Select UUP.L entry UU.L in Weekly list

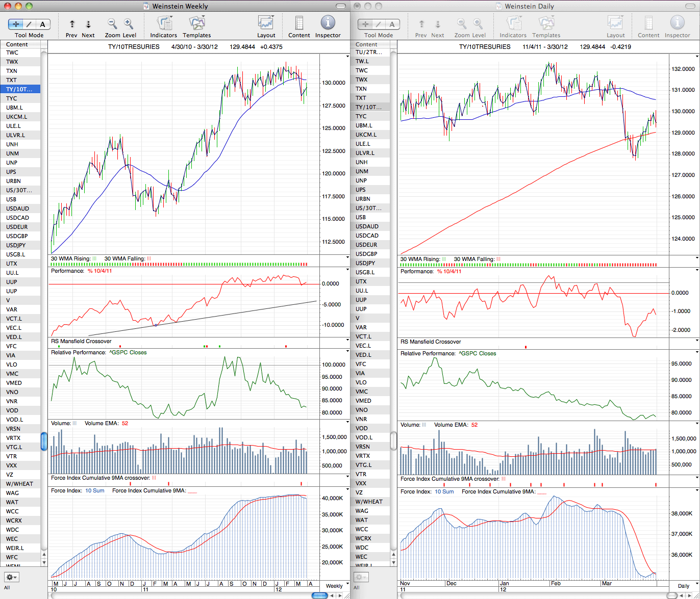click(20, 273)
